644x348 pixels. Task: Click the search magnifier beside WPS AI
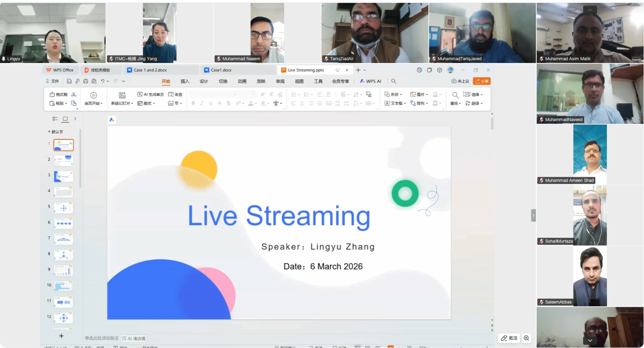(394, 81)
